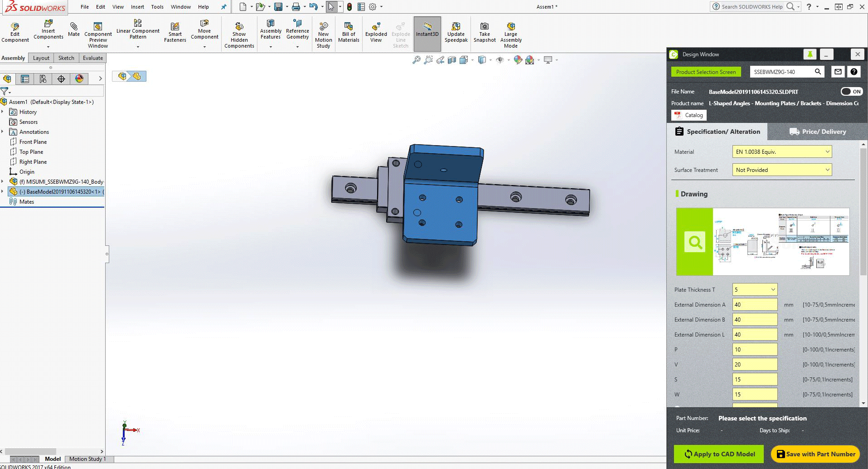Open the Smart Fasteners tool
The image size is (868, 469).
pyautogui.click(x=175, y=26)
